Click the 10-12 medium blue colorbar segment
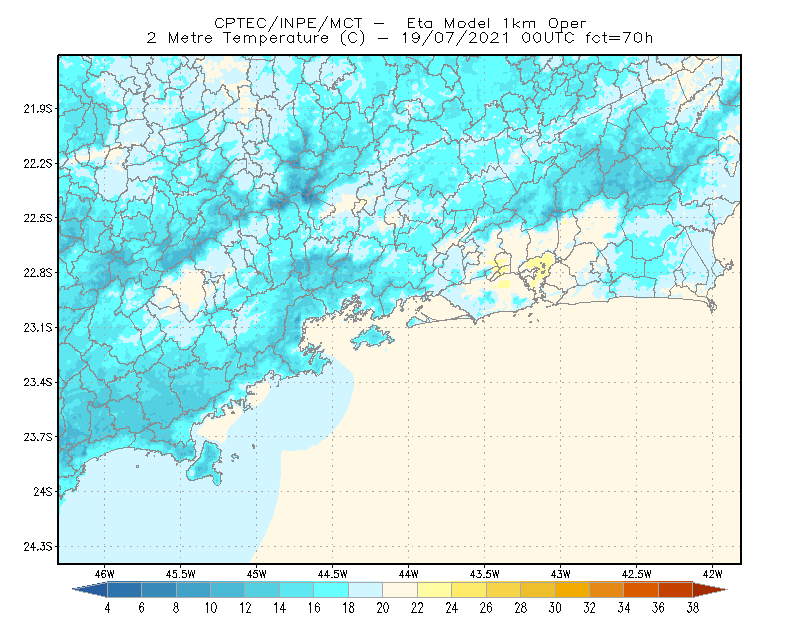Viewport: 800px width, 618px height. click(x=228, y=590)
